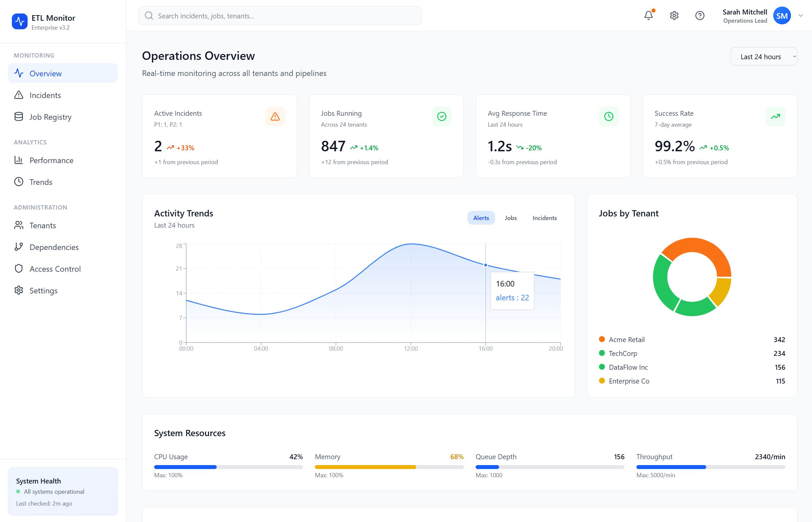812x522 pixels.
Task: Click the down-trend arrow beside -20%
Action: click(x=520, y=148)
